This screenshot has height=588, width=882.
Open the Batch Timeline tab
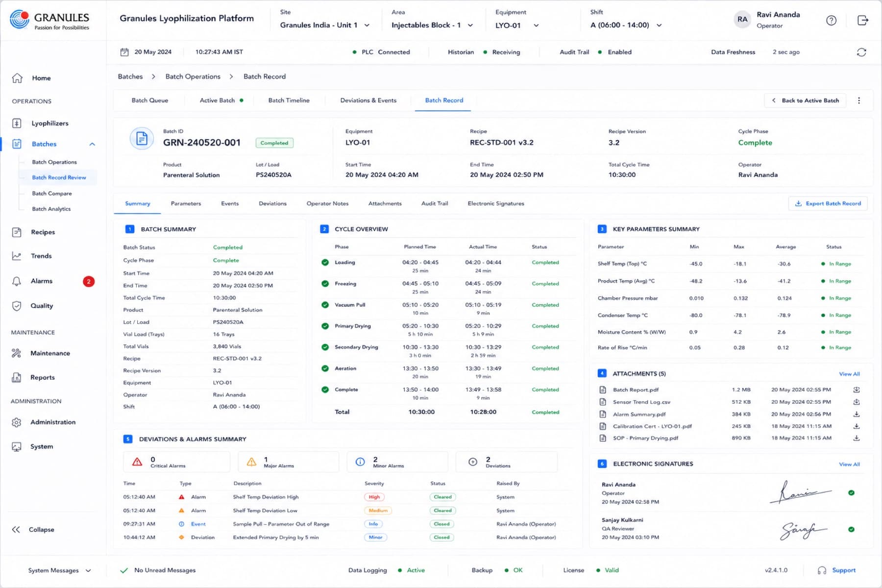(x=289, y=100)
